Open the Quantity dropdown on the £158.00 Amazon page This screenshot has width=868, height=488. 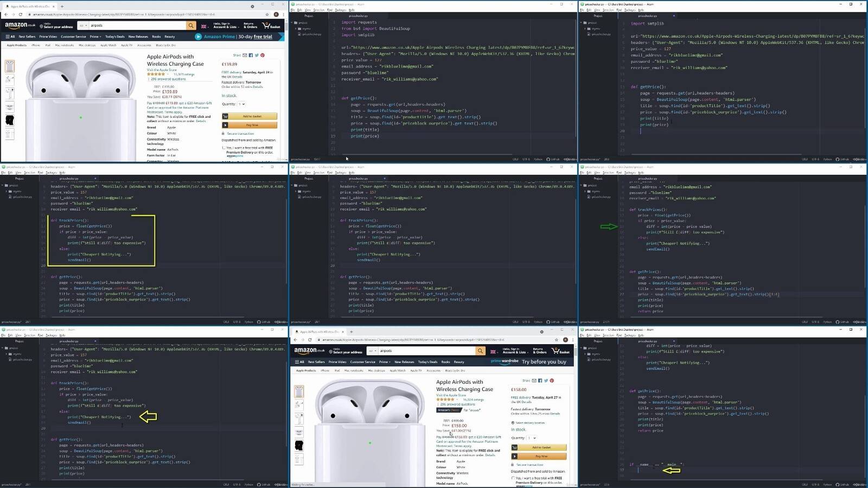532,438
